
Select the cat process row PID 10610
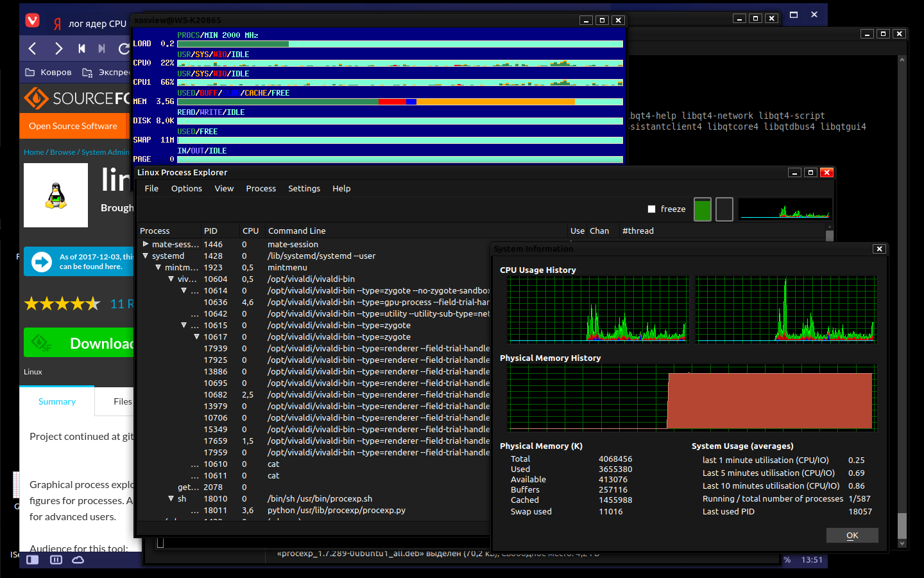pos(314,464)
